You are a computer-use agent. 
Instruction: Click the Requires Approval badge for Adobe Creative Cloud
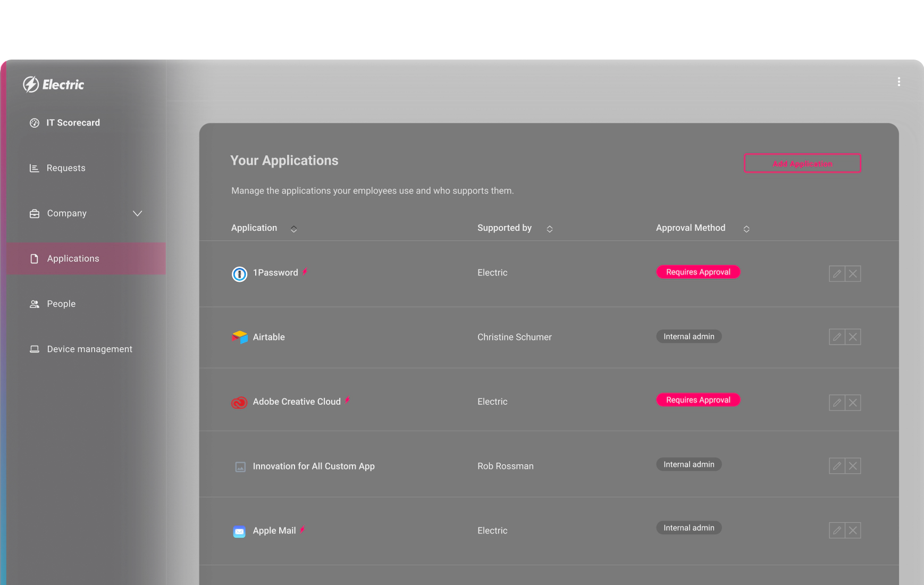(x=698, y=399)
